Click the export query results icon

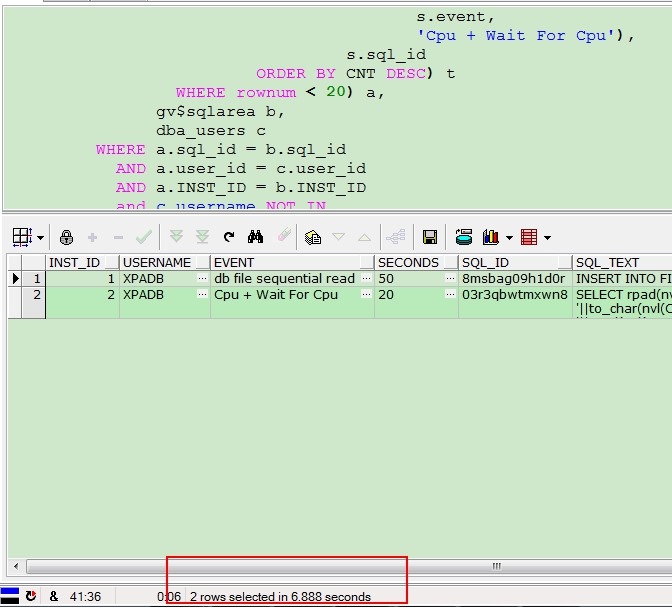pyautogui.click(x=464, y=237)
